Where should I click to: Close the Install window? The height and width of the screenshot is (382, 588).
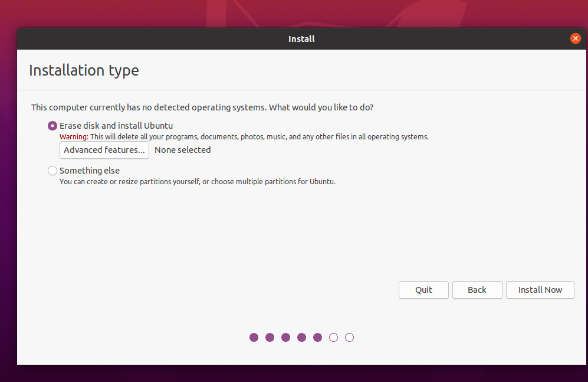click(575, 38)
